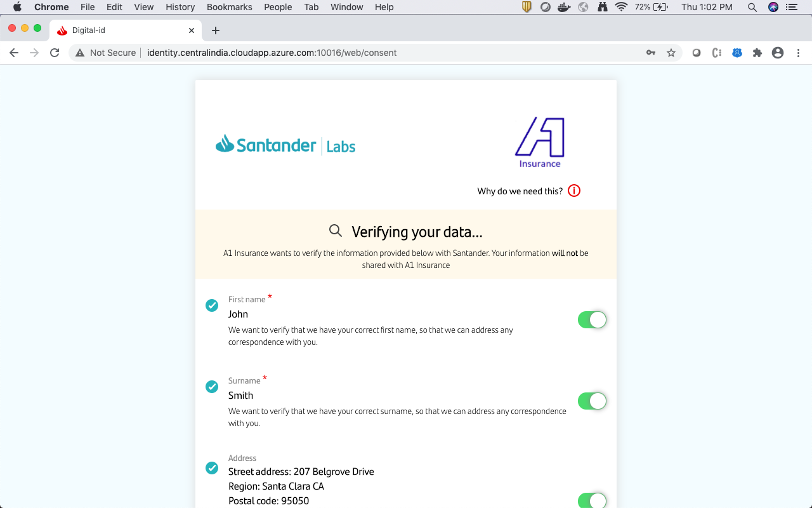
Task: Click 'Street address: 207 Belgrove Drive' text
Action: (x=301, y=472)
